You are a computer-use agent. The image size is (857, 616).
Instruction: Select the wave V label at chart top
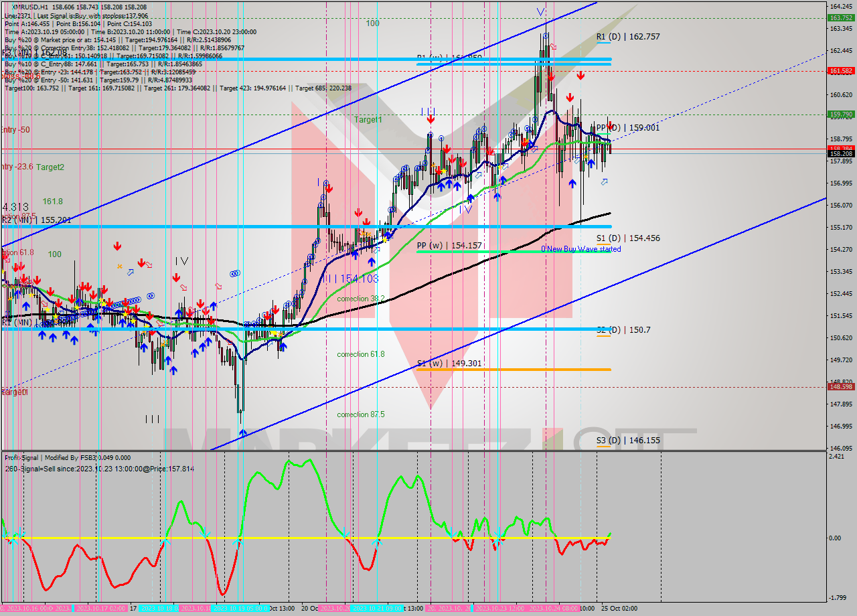click(x=540, y=11)
